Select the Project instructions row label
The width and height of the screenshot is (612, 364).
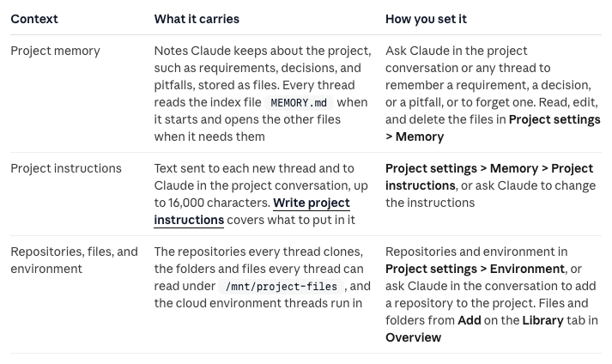click(66, 168)
